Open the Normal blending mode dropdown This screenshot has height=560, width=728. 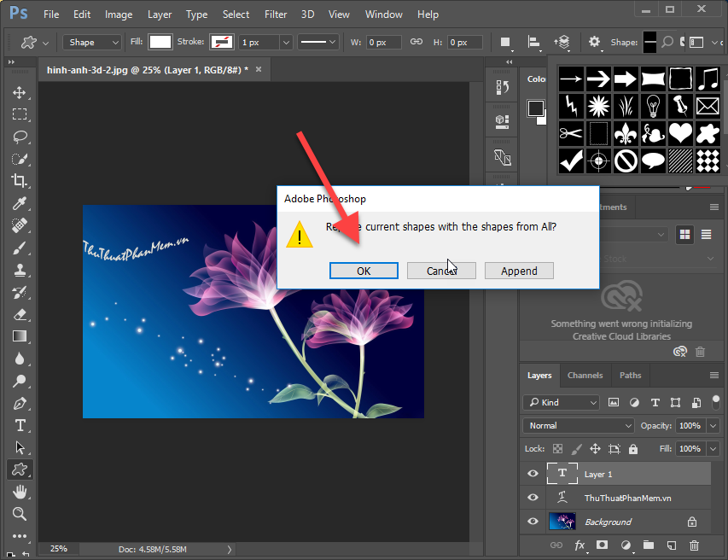pyautogui.click(x=578, y=425)
